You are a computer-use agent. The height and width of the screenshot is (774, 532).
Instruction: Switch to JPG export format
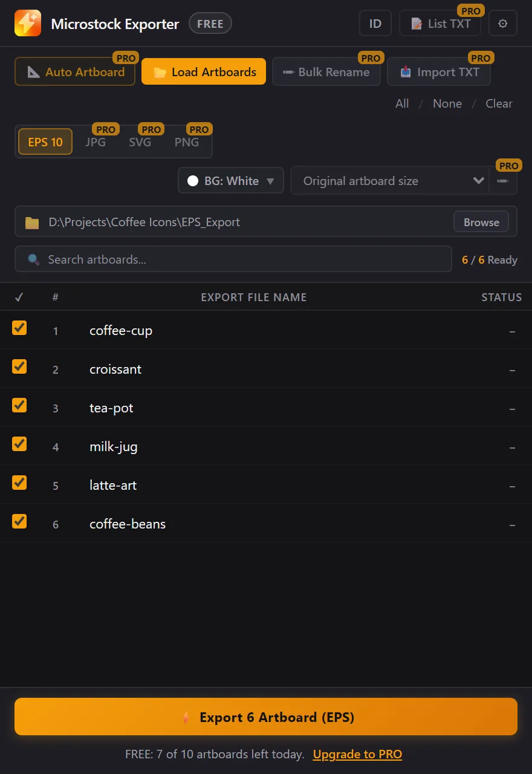point(96,142)
